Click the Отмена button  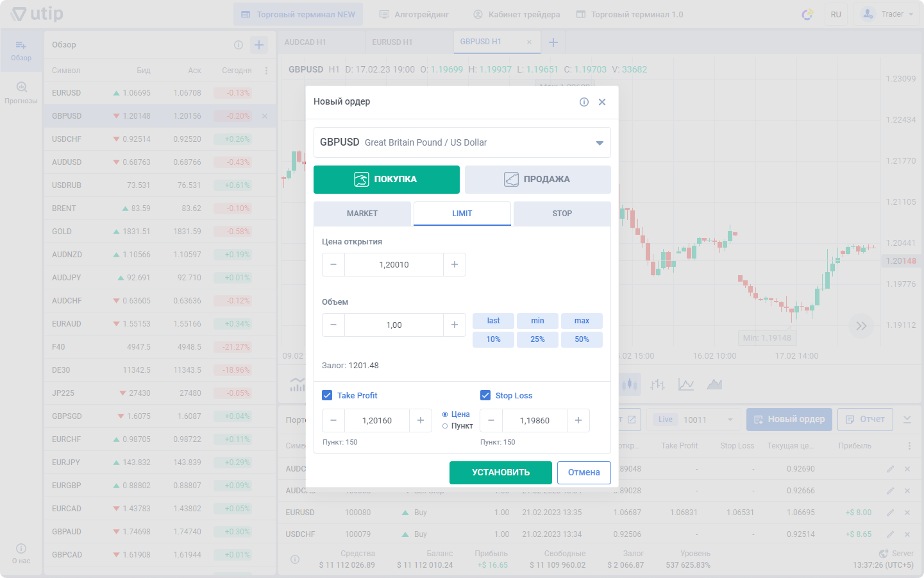coord(584,473)
